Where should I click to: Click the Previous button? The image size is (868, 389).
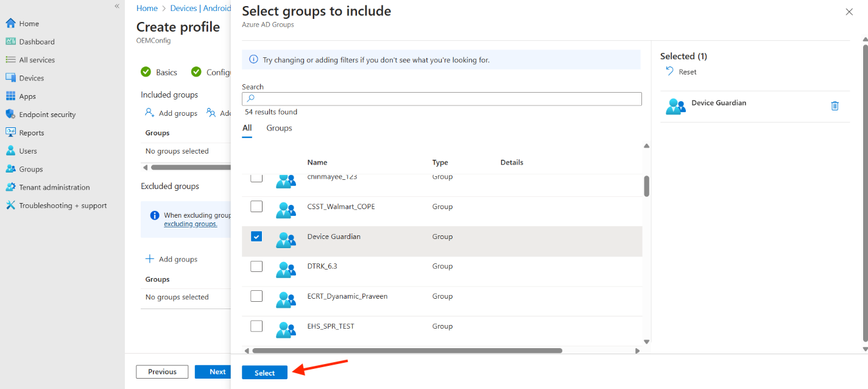162,372
